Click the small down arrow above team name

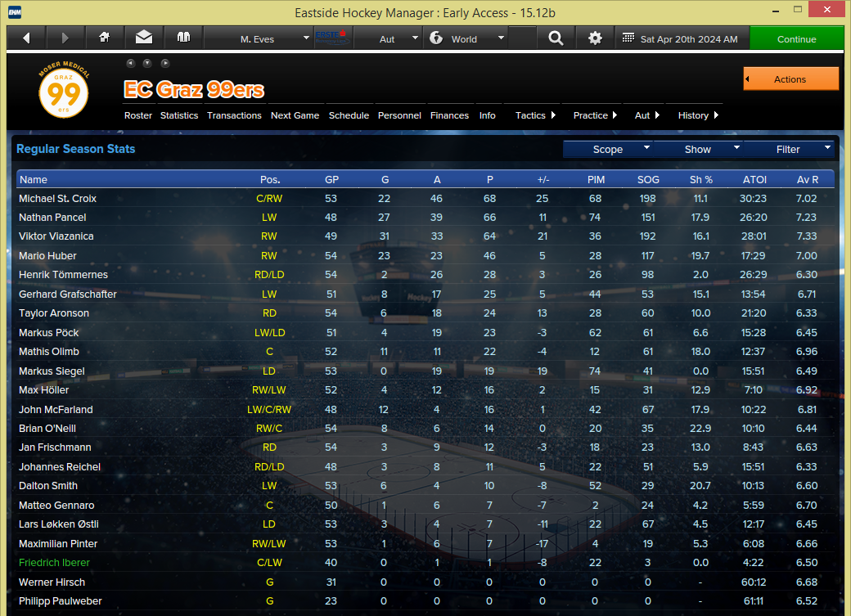pos(147,63)
